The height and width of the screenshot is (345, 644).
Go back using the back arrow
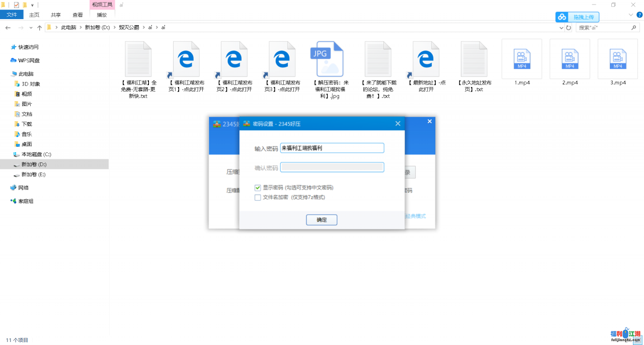tap(8, 28)
